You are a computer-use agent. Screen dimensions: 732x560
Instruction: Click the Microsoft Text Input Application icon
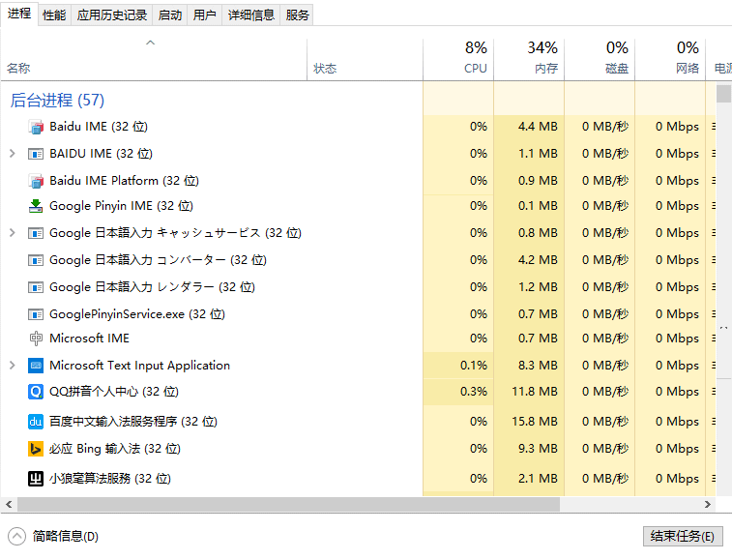pyautogui.click(x=36, y=366)
